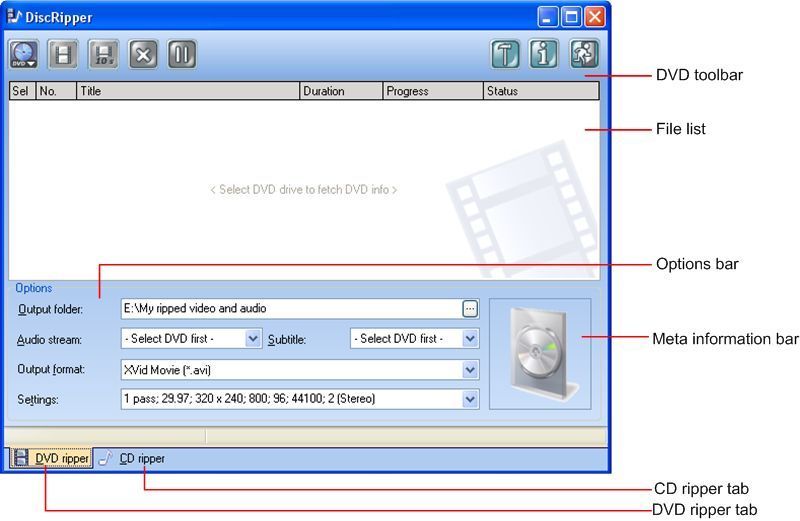Expand the Subtitle dropdown
This screenshot has height=521, width=800.
[x=470, y=338]
